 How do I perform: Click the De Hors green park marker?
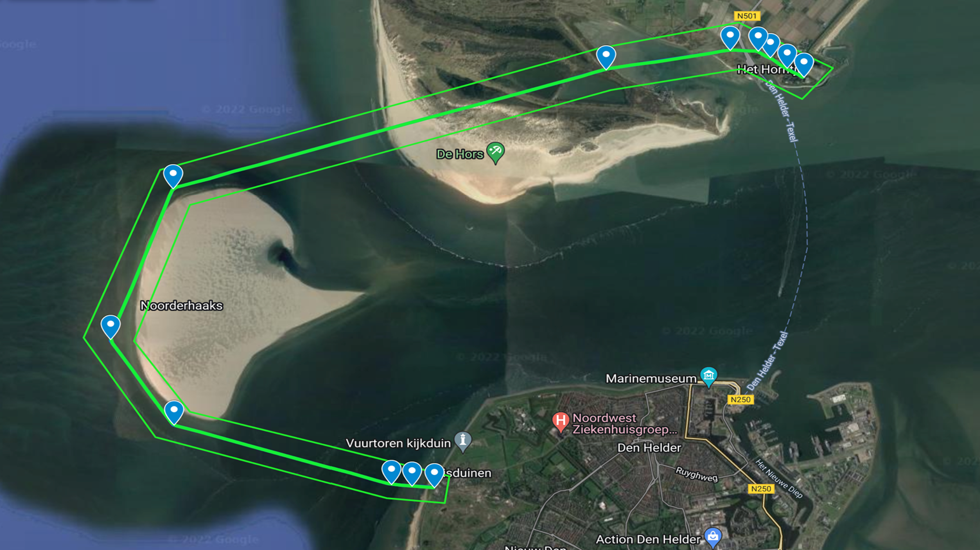[495, 152]
